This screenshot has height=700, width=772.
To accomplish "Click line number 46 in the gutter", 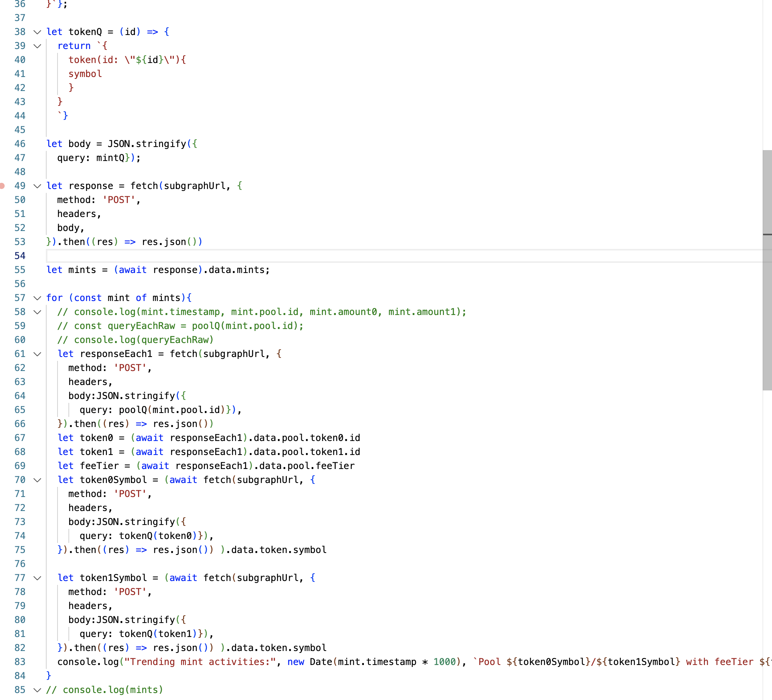I will coord(20,144).
